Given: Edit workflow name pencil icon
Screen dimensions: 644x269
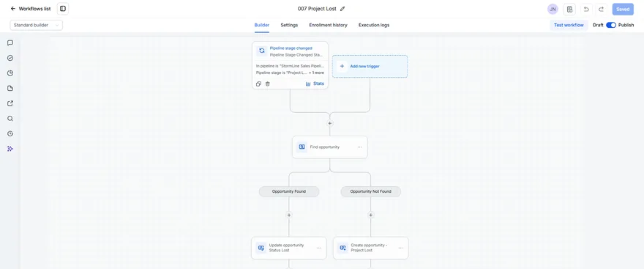Looking at the screenshot, I should pyautogui.click(x=342, y=9).
